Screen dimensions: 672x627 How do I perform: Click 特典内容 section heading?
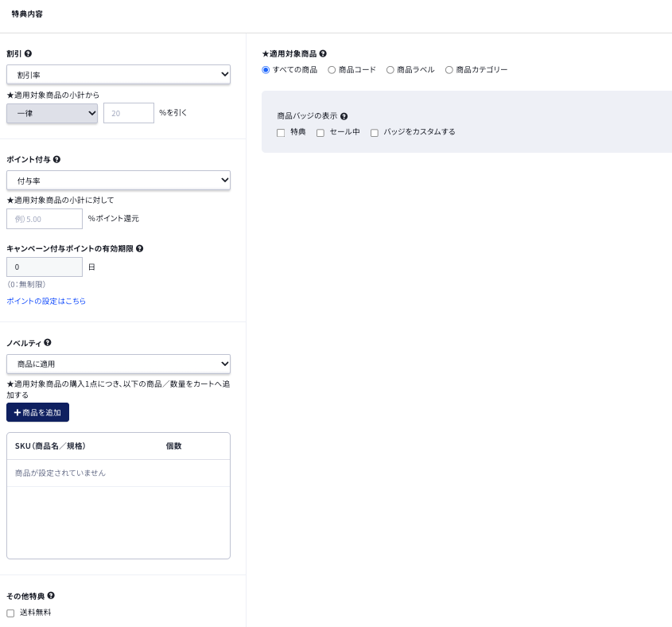click(27, 14)
